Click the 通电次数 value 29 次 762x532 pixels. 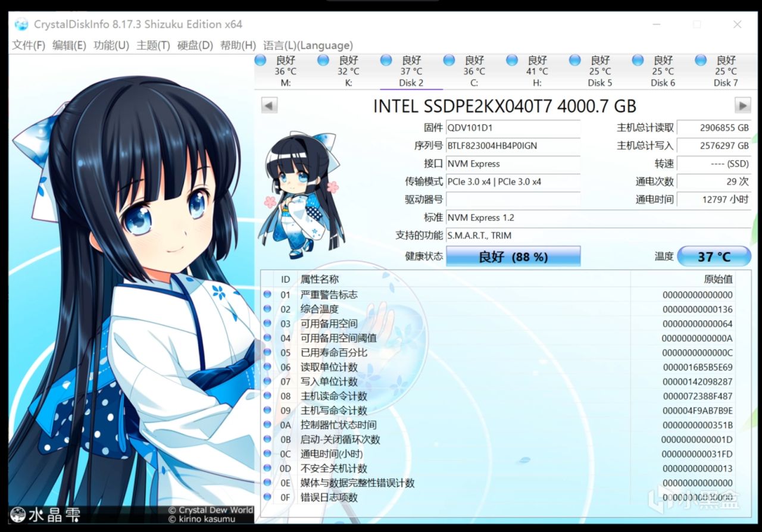tap(714, 181)
